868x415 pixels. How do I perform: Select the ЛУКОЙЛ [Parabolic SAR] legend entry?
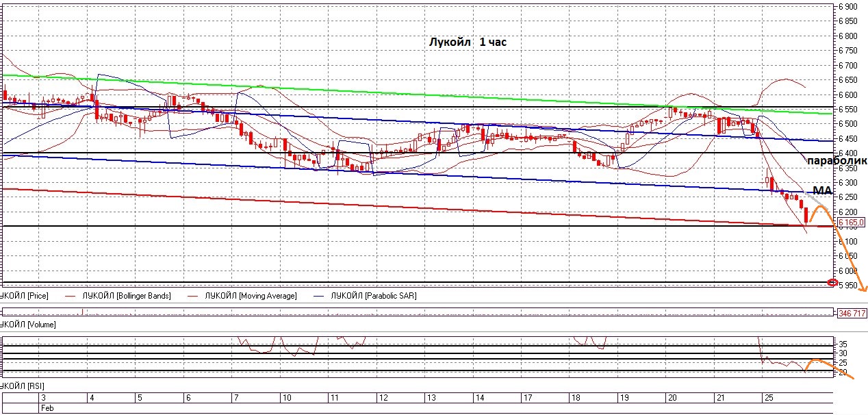point(374,296)
